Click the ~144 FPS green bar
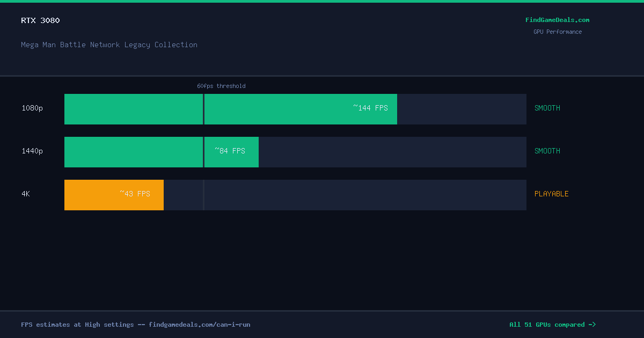 pos(231,109)
